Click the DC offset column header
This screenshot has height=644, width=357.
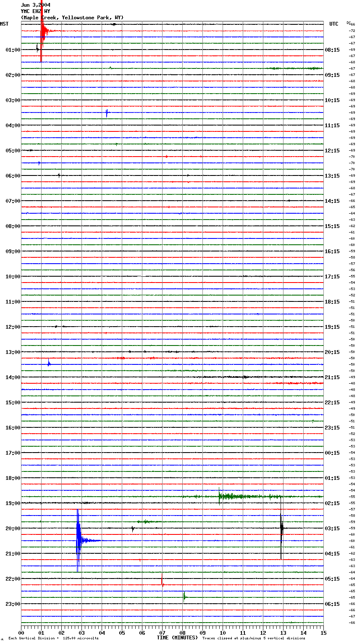pos(349,22)
